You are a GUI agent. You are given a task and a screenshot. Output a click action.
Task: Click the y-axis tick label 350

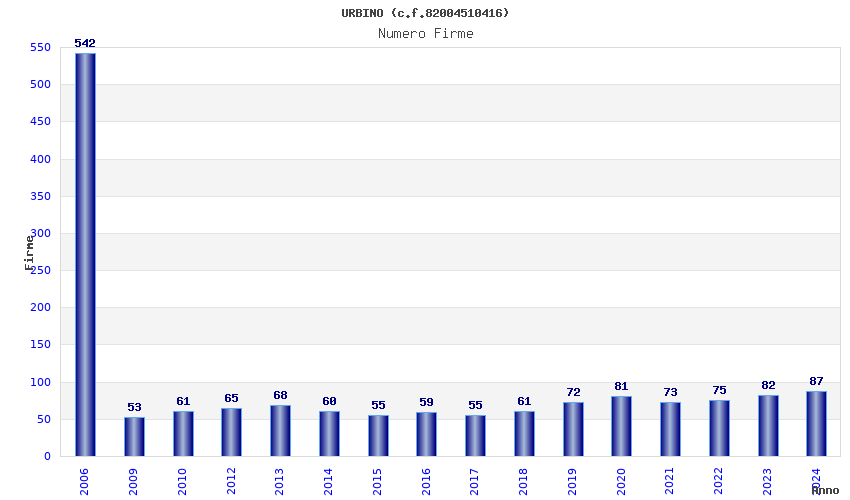pyautogui.click(x=41, y=196)
